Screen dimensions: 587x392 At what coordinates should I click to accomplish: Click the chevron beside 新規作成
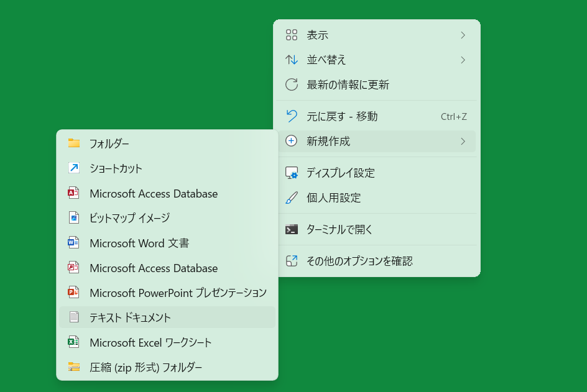(x=463, y=141)
